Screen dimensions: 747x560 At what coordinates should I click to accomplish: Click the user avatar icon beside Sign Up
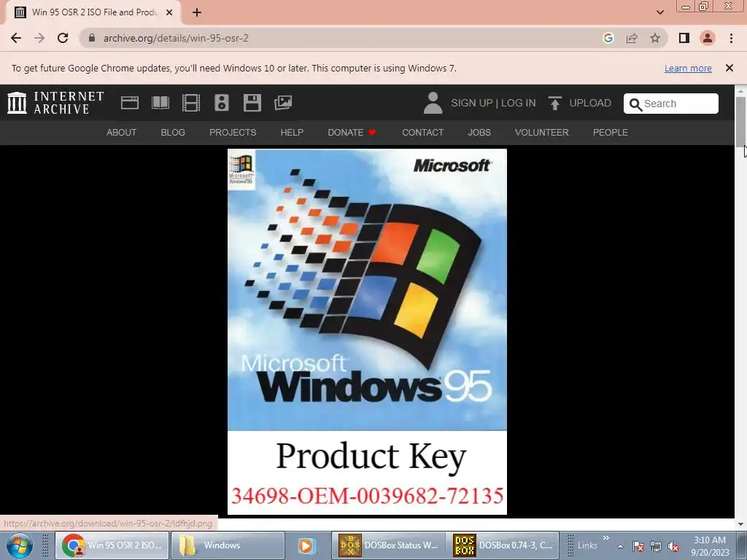tap(433, 103)
